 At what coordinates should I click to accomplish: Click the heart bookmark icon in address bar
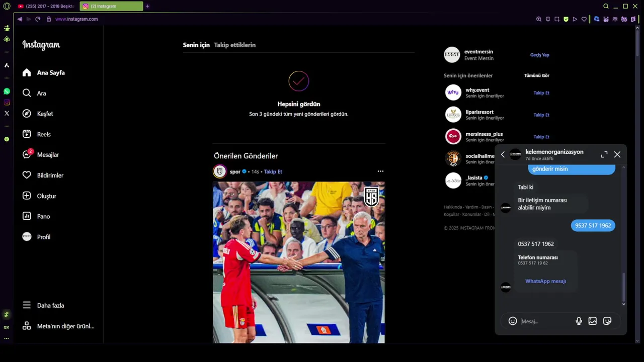[584, 19]
